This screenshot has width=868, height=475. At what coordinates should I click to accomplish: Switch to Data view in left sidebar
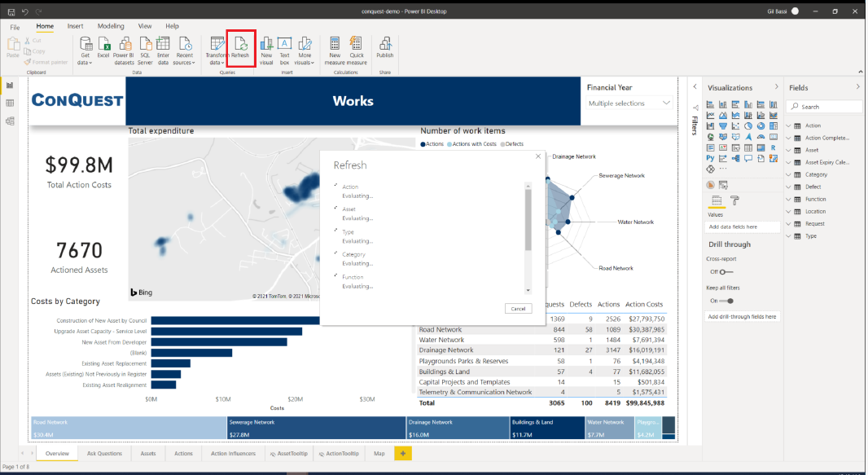pyautogui.click(x=10, y=103)
